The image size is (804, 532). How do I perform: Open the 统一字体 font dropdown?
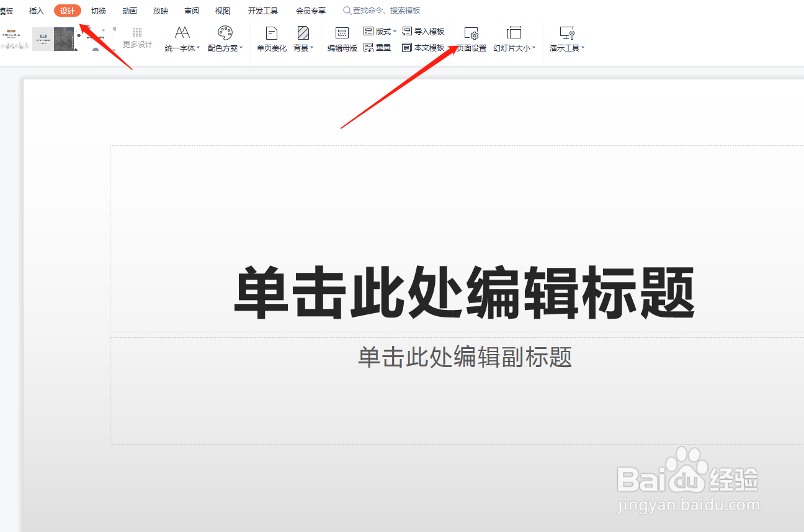pos(182,38)
